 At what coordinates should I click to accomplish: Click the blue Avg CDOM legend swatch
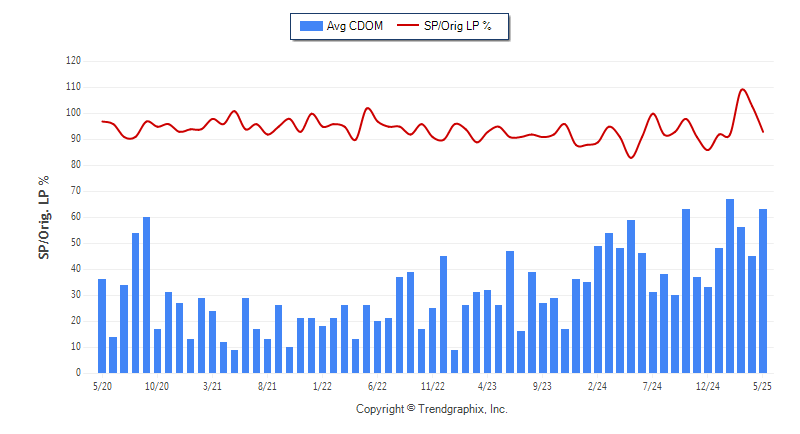311,26
